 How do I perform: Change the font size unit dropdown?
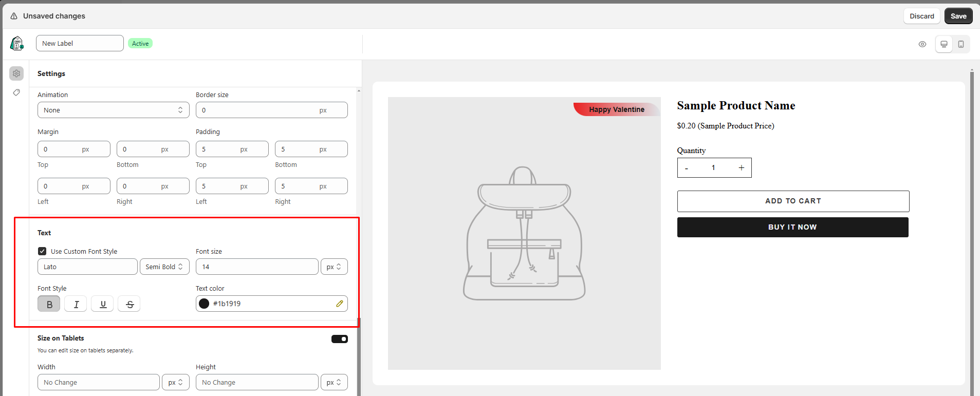point(334,267)
